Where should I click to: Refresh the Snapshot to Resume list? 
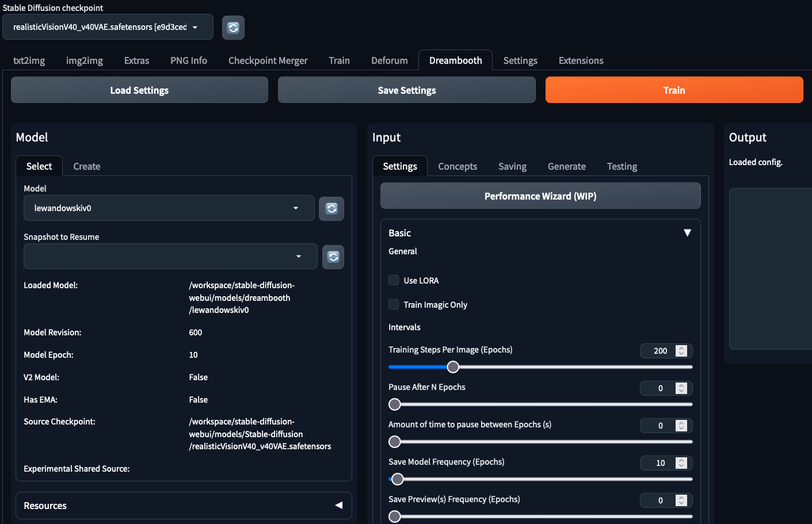(333, 257)
